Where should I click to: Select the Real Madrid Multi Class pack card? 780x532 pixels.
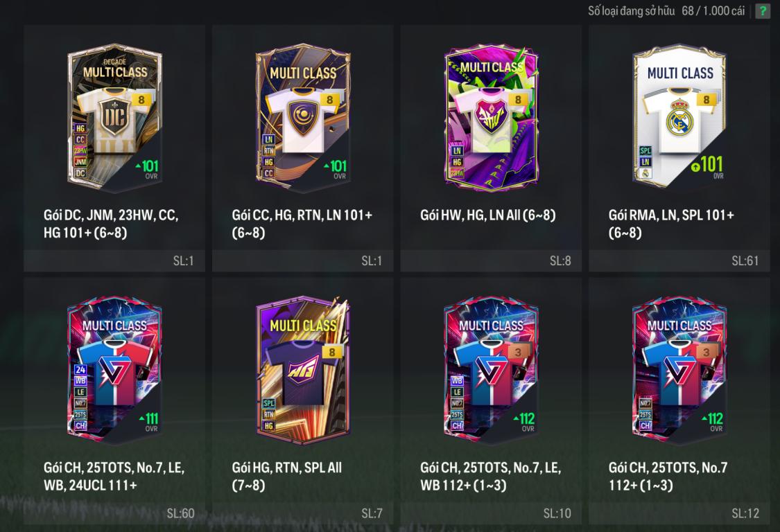tap(679, 117)
